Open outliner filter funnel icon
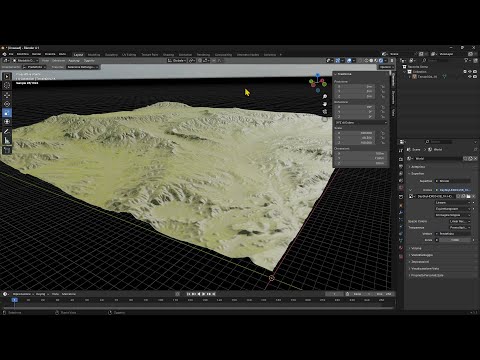Viewport: 480px width, 360px height. point(466,60)
